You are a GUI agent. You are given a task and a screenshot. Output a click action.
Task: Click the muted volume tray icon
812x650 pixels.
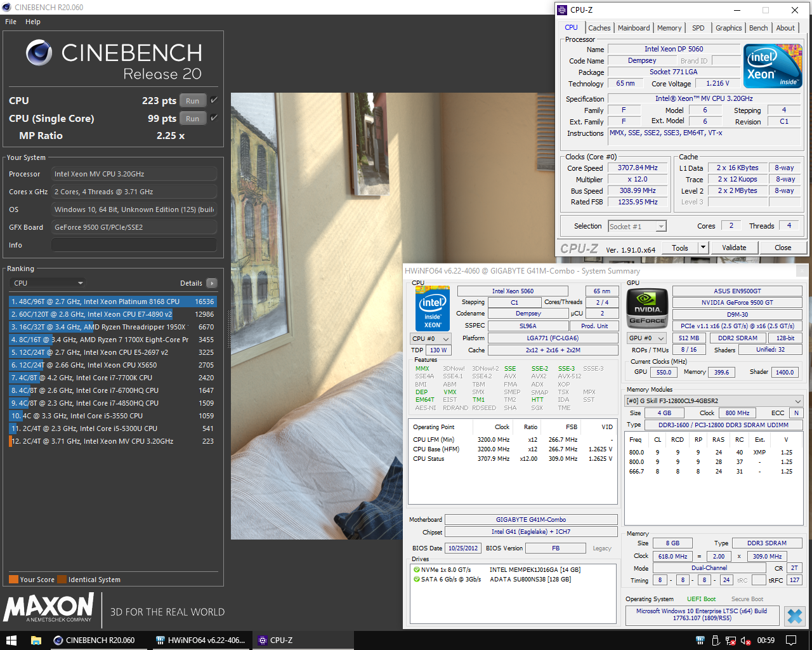point(746,640)
